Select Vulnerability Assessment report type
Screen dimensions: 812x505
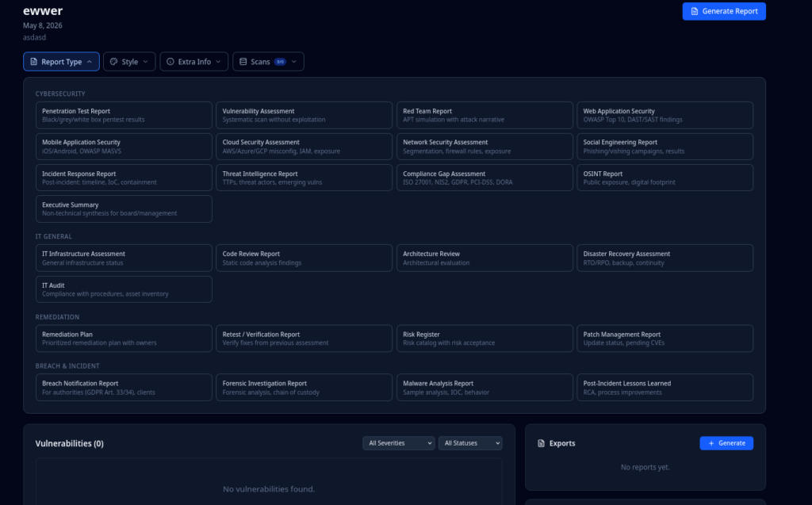tap(304, 115)
